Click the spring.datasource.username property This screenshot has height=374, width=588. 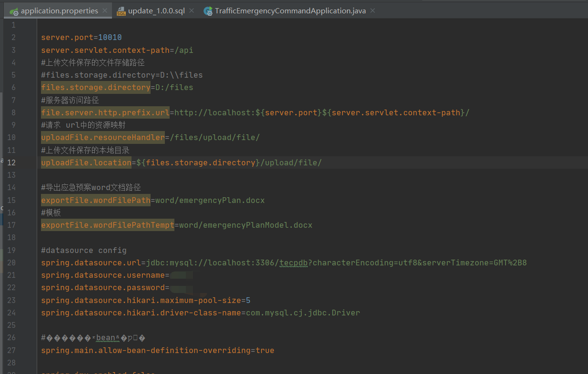pos(103,275)
